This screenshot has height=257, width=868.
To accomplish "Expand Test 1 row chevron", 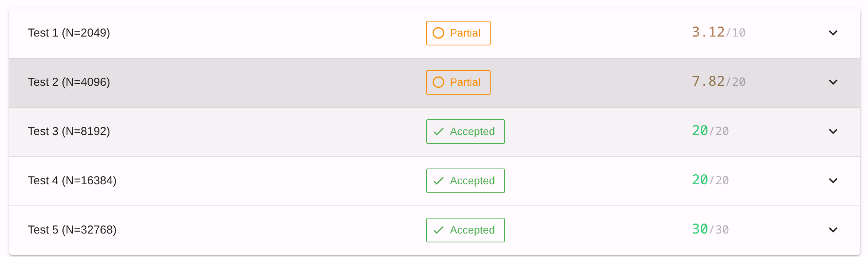I will [x=833, y=33].
